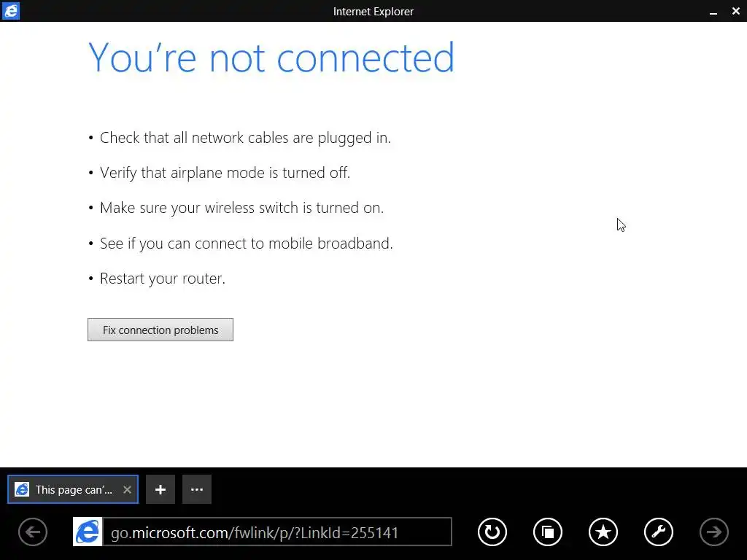This screenshot has height=560, width=747.
Task: Click "Make sure your wireless switch is turned on."
Action: pos(241,208)
